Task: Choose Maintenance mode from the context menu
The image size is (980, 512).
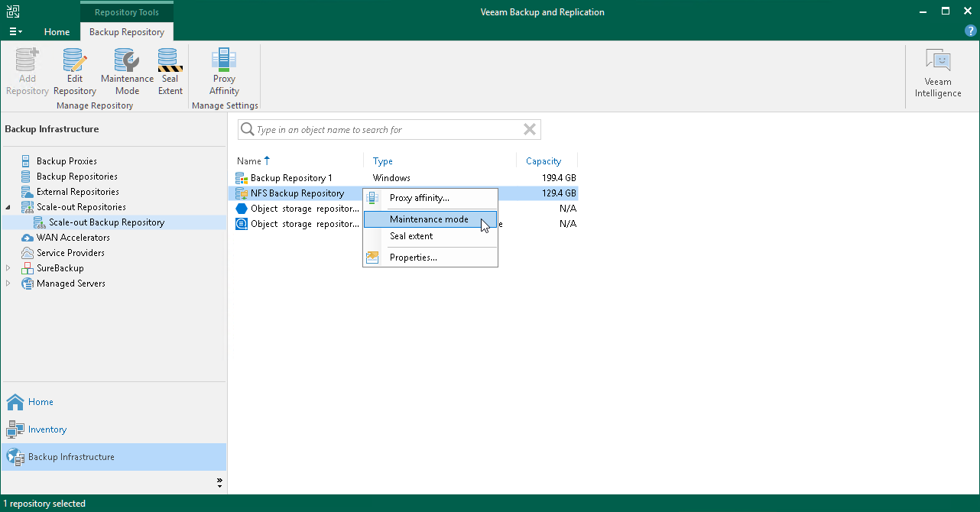Action: coord(430,219)
